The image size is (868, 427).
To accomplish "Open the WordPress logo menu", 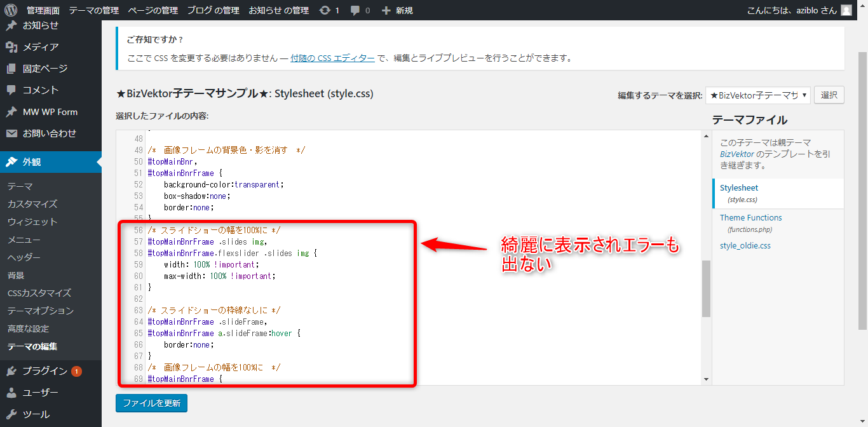I will [x=10, y=10].
